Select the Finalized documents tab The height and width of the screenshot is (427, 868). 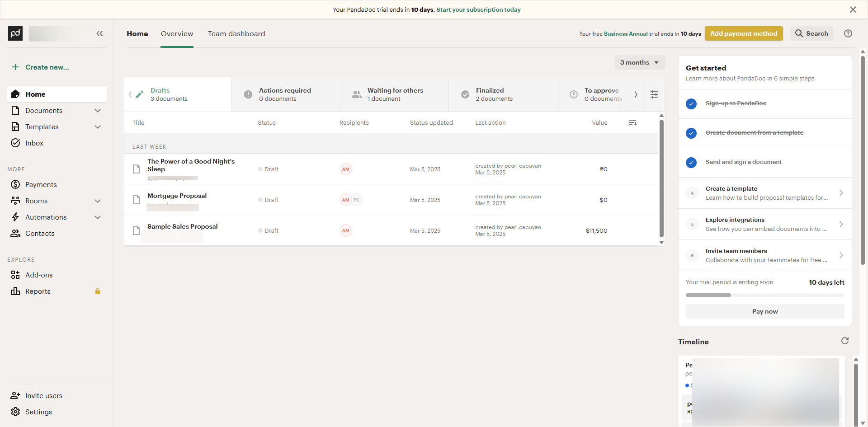tap(494, 94)
